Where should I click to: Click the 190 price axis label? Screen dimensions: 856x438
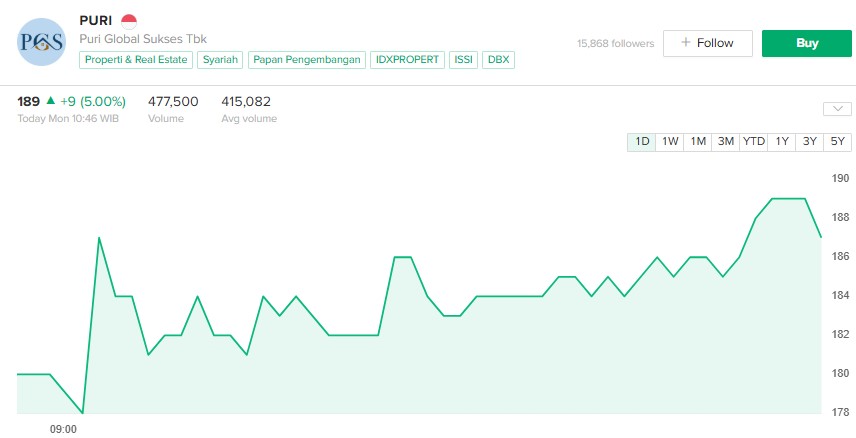pos(840,178)
